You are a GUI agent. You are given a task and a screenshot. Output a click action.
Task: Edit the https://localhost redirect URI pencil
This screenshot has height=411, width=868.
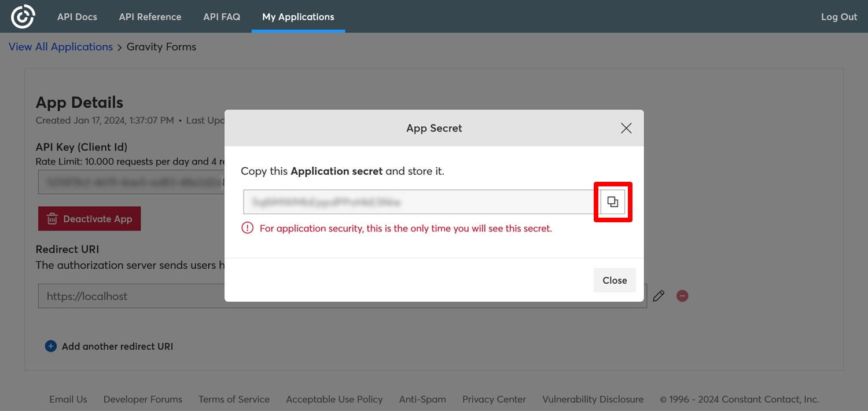coord(659,296)
